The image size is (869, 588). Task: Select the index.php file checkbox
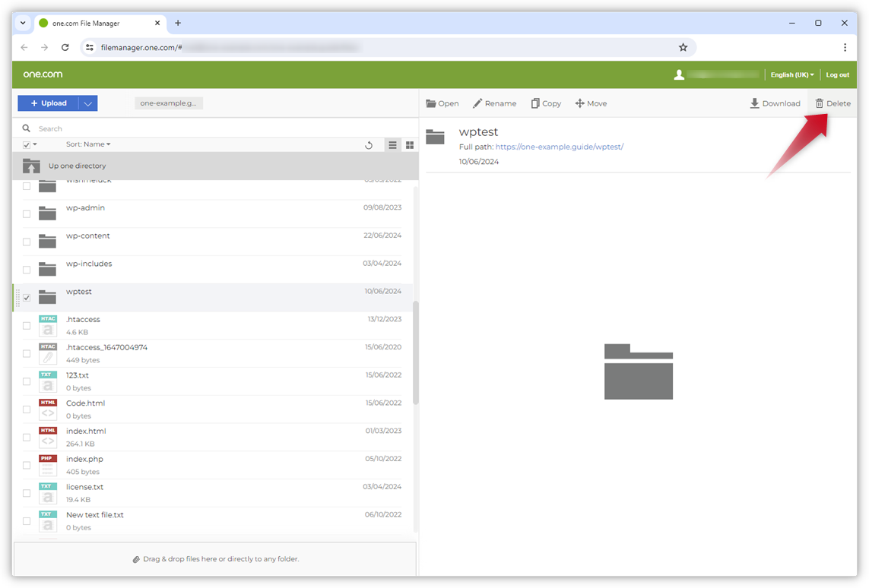27,465
